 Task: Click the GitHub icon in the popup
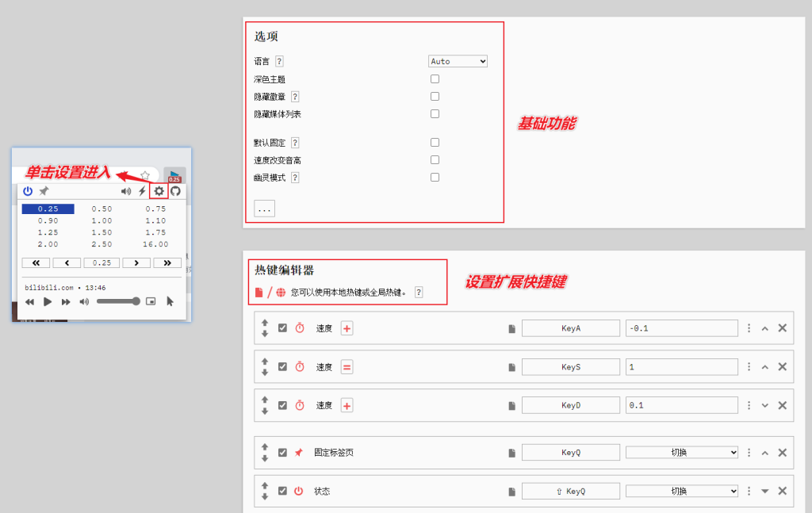(x=176, y=191)
